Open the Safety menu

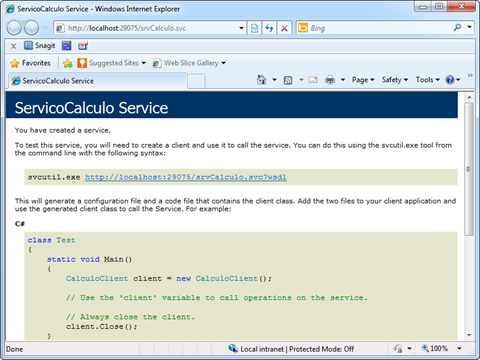point(395,80)
